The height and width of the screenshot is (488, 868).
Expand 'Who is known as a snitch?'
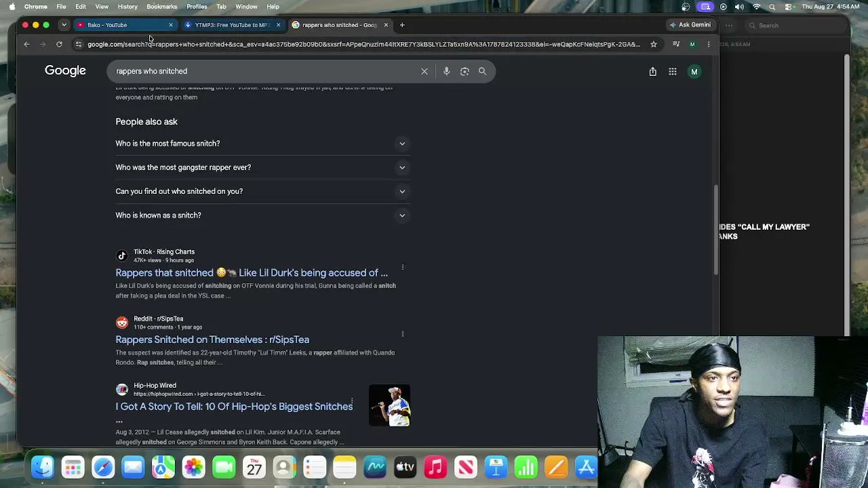[x=262, y=215]
